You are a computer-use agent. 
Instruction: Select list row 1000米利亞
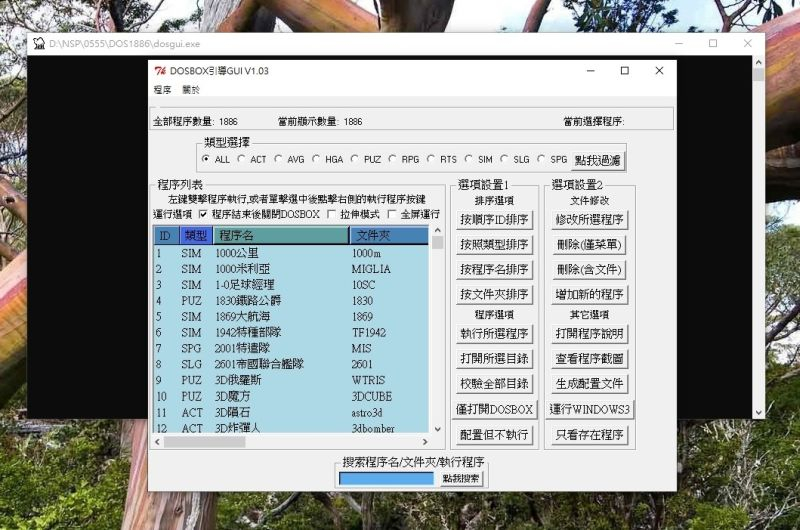291,269
